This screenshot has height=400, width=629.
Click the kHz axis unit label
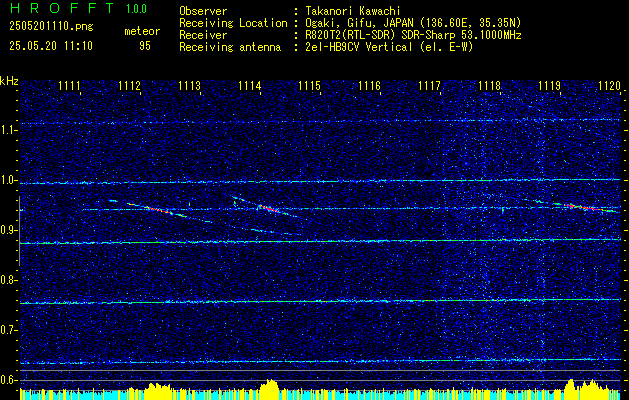pos(9,81)
